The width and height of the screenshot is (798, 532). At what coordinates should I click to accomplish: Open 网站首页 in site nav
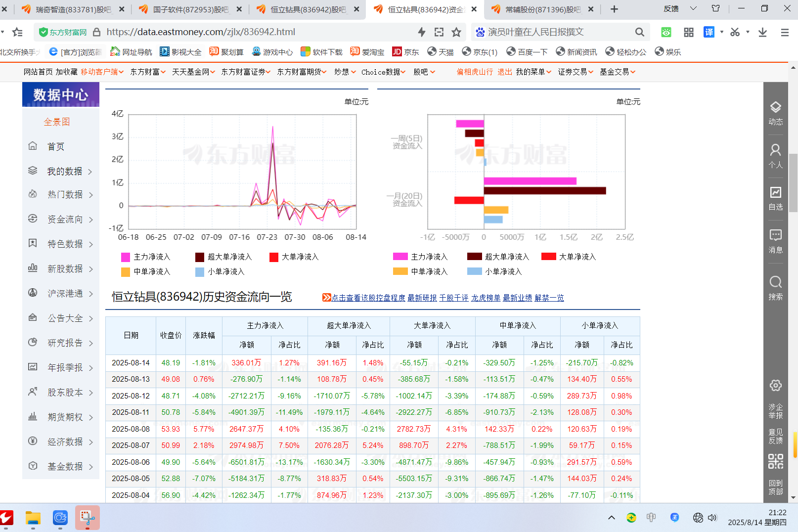tap(38, 72)
